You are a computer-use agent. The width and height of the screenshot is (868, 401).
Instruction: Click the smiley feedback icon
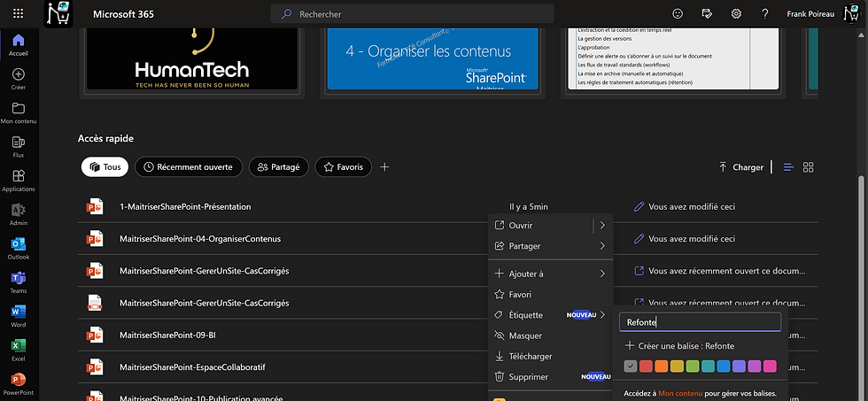(x=678, y=14)
